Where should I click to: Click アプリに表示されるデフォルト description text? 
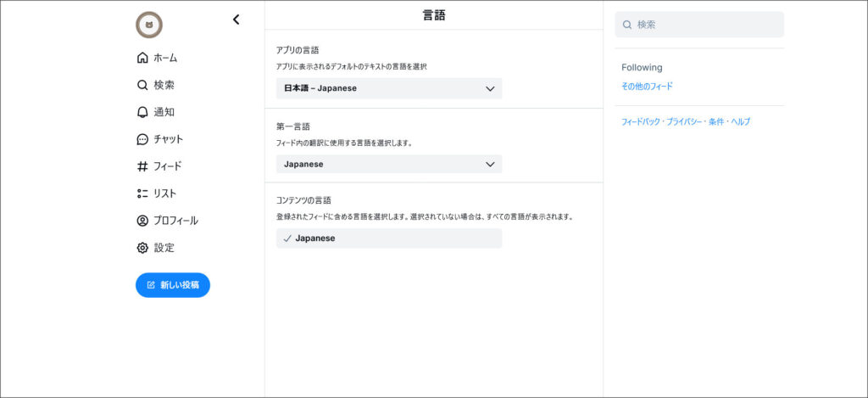[352, 66]
